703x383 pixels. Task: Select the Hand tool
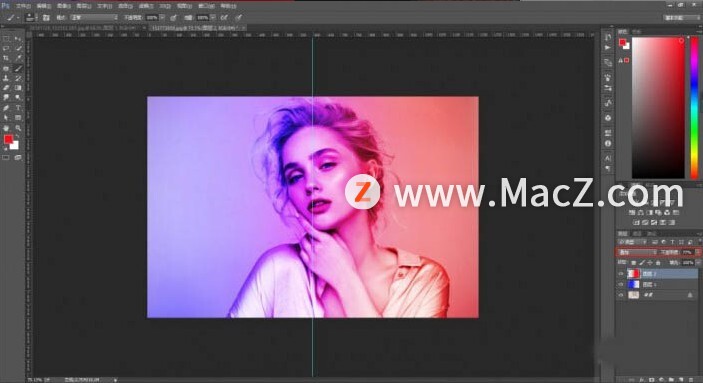(x=6, y=127)
